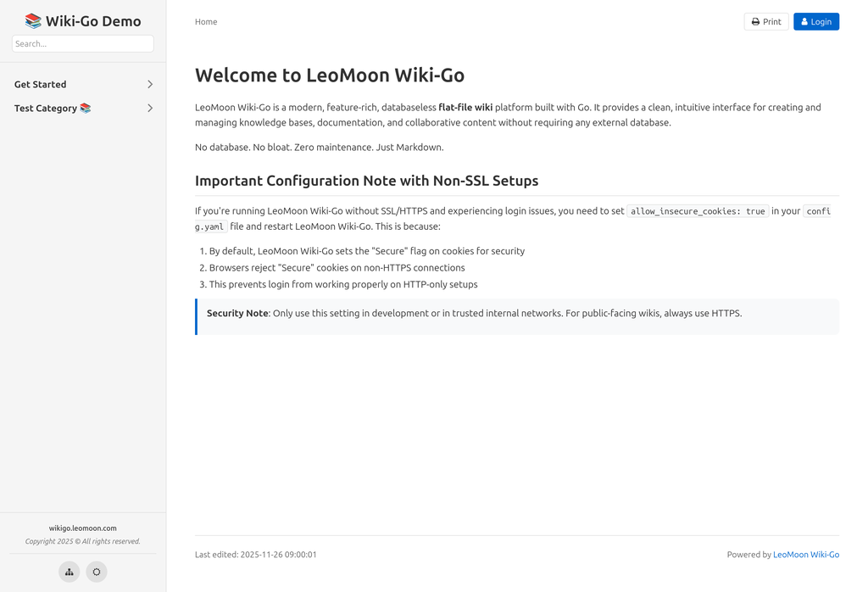Image resolution: width=868 pixels, height=592 pixels.
Task: Expand the Test Category chevron arrow
Action: click(x=150, y=109)
